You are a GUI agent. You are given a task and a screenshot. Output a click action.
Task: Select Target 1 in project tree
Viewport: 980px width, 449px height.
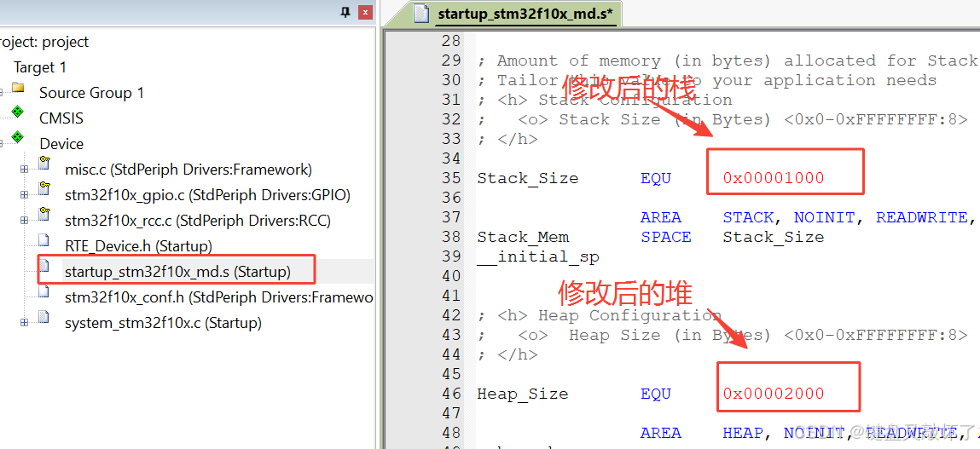40,66
